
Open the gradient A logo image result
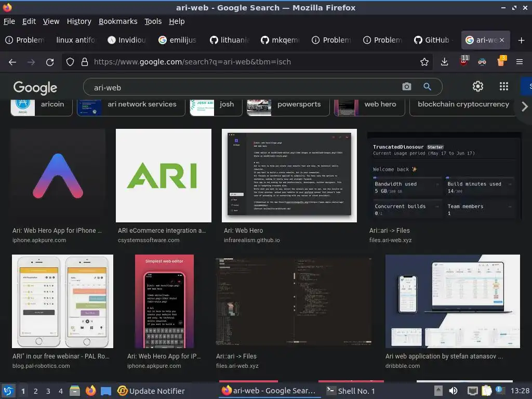click(x=58, y=176)
